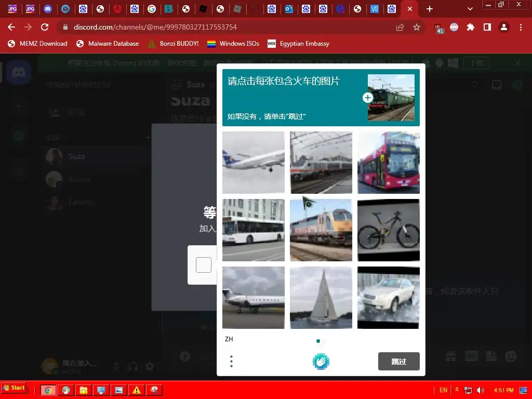Click the warning triangle taskbar icon
This screenshot has height=399, width=532.
click(137, 390)
